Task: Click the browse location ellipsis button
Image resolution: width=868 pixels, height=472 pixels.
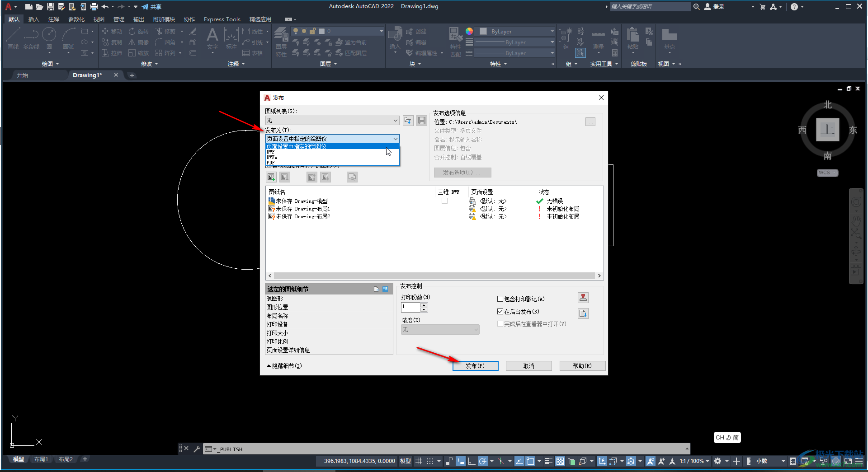Action: 590,122
